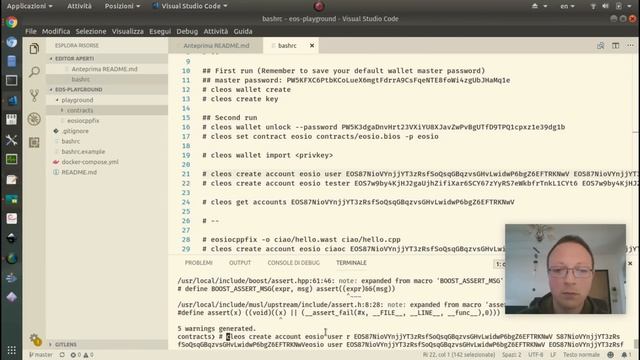Image resolution: width=640 pixels, height=360 pixels.
Task: Open the Extensions view in activity bar
Action: pyautogui.click(x=34, y=142)
